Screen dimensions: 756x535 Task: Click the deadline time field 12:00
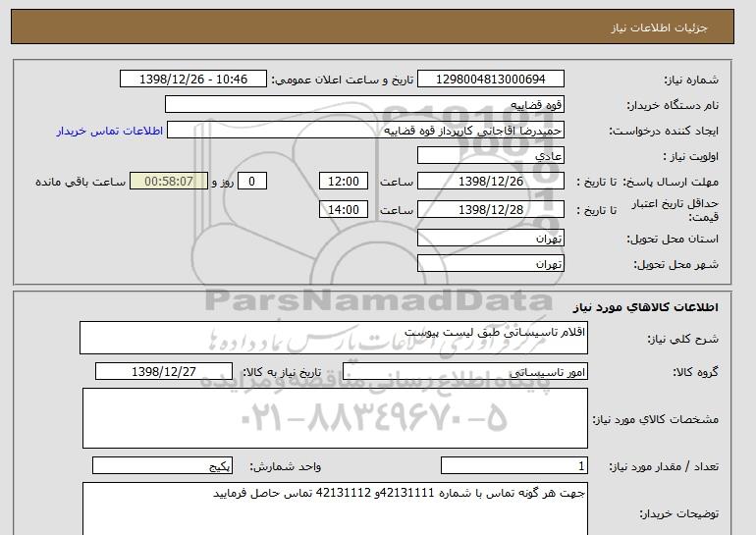coord(344,182)
